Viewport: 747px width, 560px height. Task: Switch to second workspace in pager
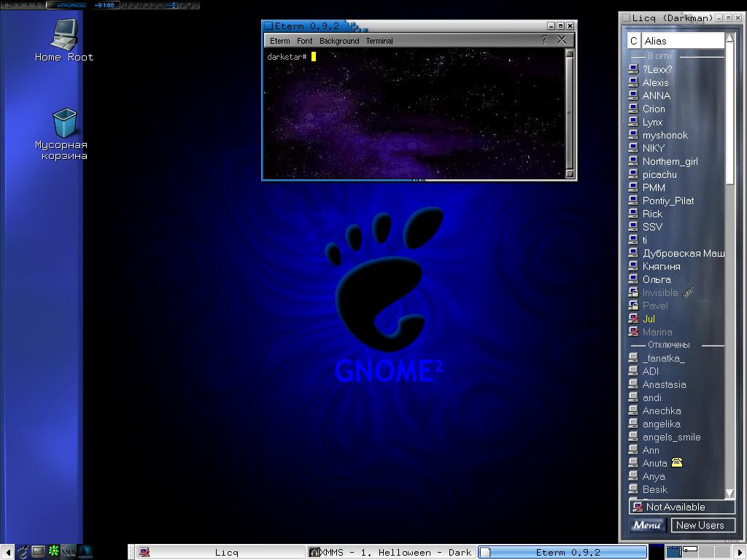(x=690, y=552)
